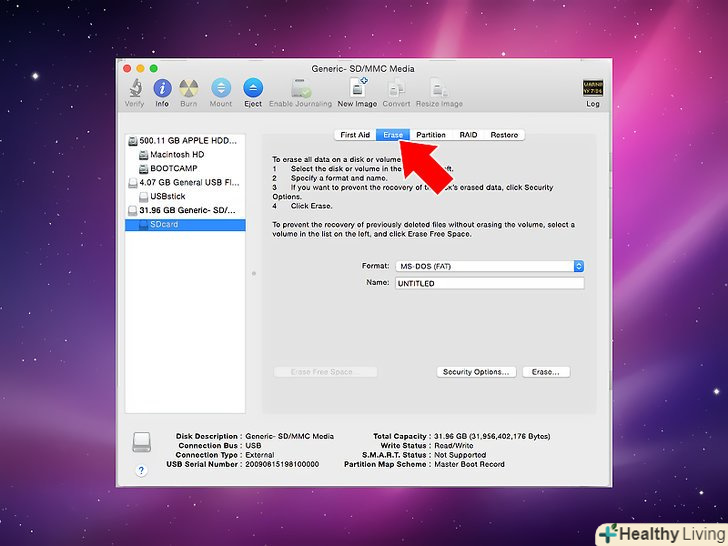This screenshot has width=728, height=546.
Task: Switch to the Partition tab
Action: tap(431, 135)
